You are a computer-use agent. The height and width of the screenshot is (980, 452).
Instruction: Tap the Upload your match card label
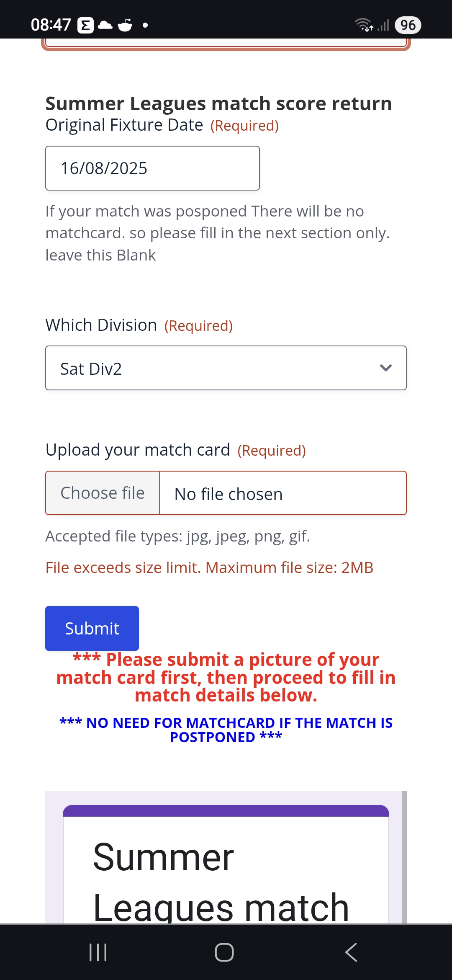point(138,450)
